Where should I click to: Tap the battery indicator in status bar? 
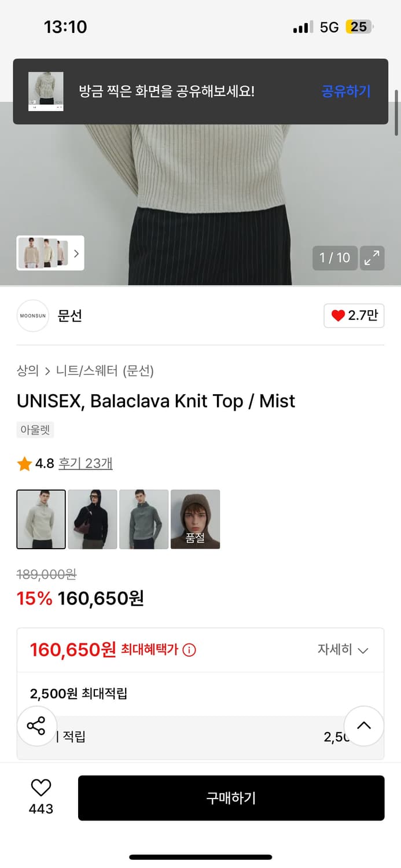point(359,27)
